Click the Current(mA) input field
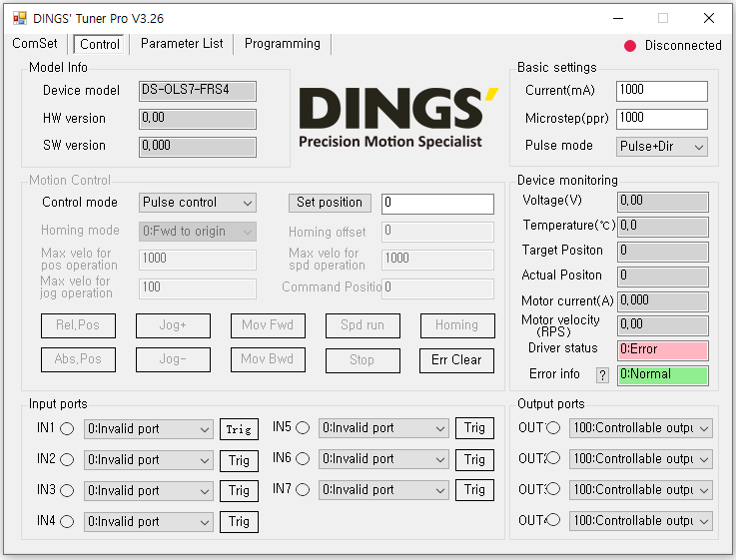This screenshot has width=736, height=560. (662, 91)
